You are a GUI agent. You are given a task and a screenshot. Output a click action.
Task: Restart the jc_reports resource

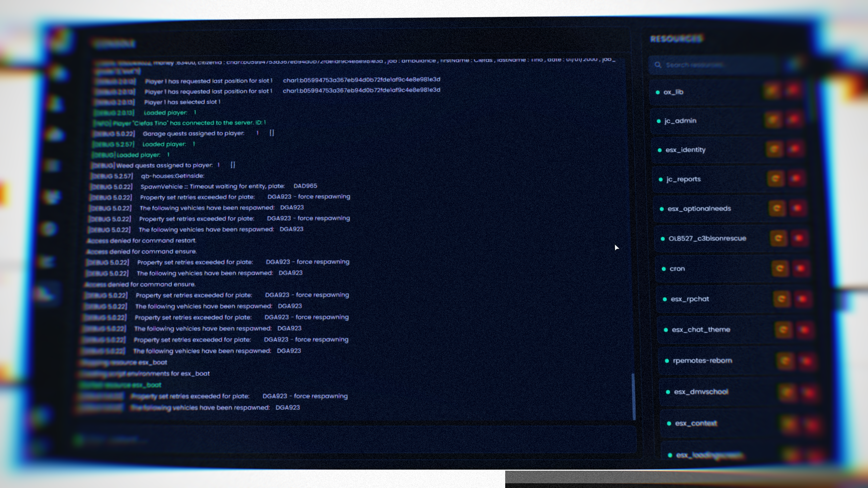click(775, 179)
